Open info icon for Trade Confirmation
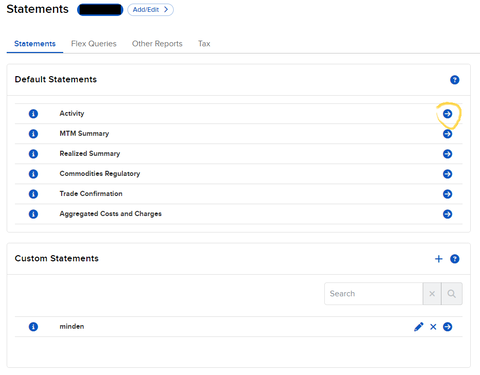This screenshot has height=375, width=480. [33, 194]
